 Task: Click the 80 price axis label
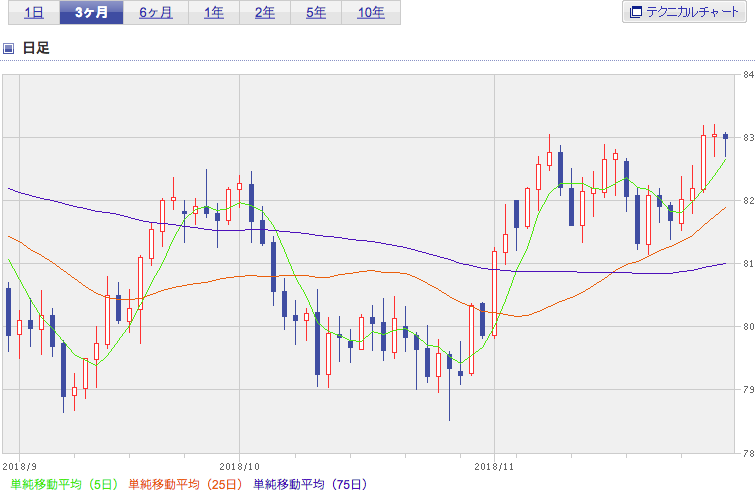click(748, 326)
